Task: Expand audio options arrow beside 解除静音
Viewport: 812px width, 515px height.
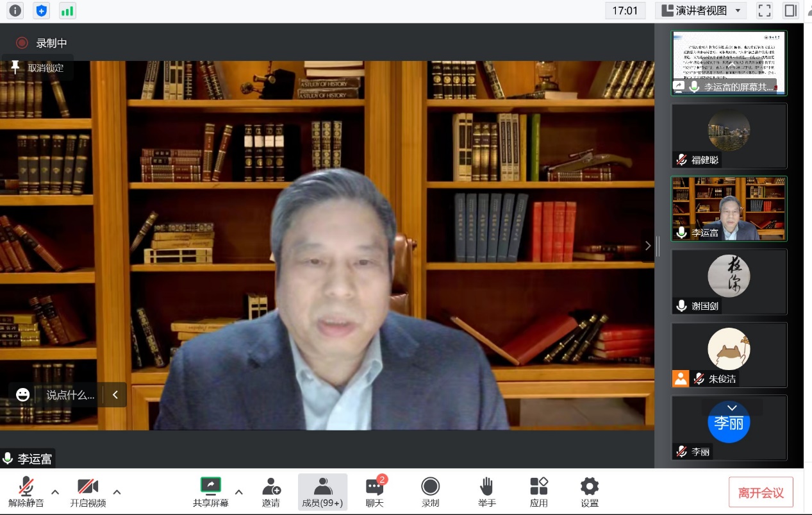Action: tap(55, 492)
